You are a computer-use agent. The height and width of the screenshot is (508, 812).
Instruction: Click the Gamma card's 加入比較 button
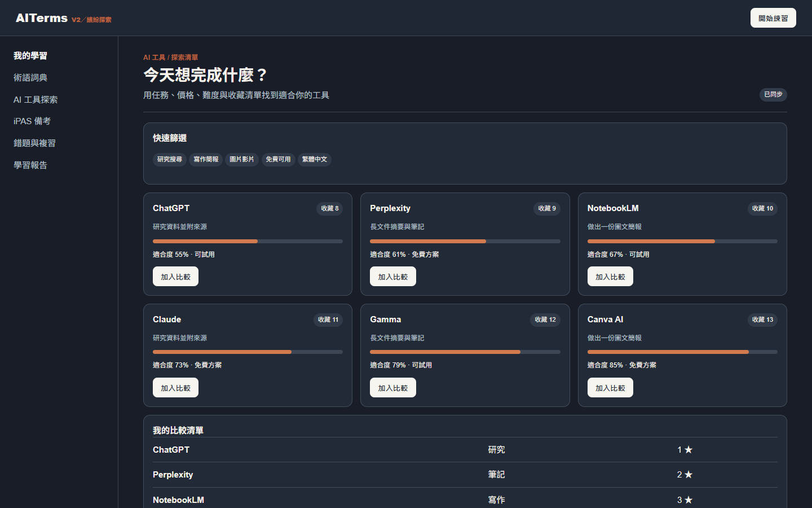[x=393, y=388]
